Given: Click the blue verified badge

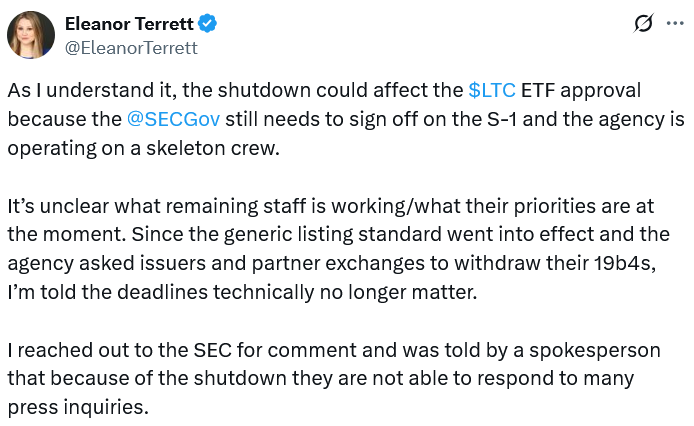Looking at the screenshot, I should [x=210, y=23].
